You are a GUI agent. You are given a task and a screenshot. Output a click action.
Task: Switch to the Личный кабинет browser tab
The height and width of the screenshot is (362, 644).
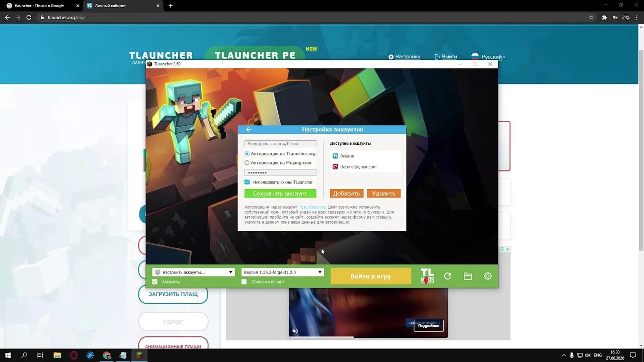coord(124,6)
